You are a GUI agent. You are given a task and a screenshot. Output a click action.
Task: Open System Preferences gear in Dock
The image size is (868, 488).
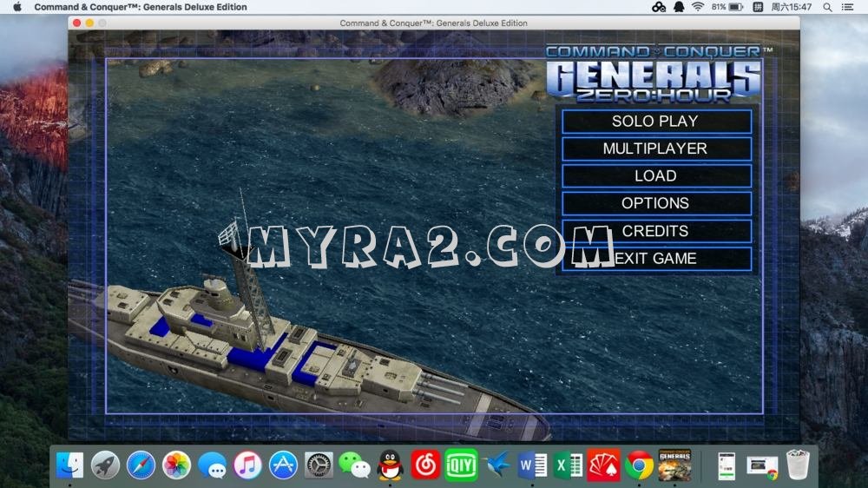point(319,465)
